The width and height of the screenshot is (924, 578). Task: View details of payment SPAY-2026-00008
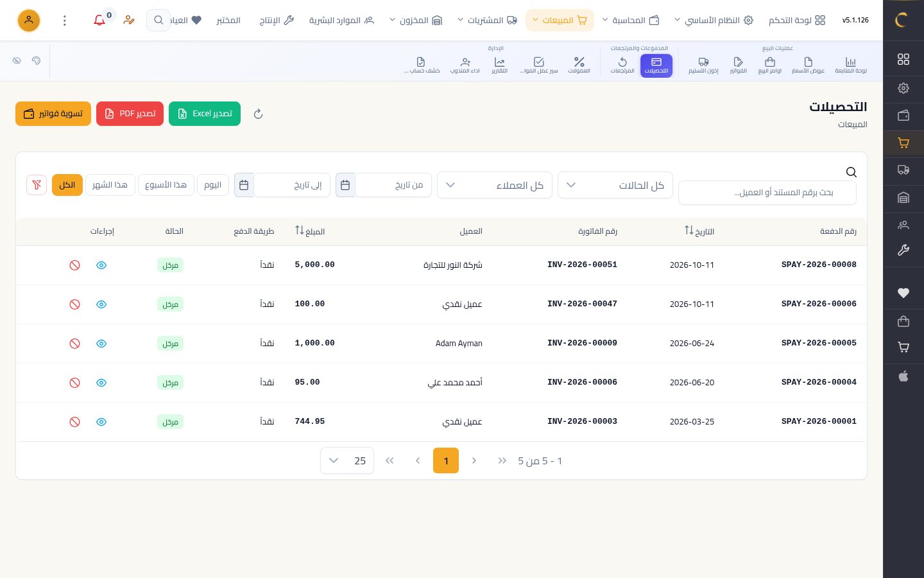click(x=101, y=265)
